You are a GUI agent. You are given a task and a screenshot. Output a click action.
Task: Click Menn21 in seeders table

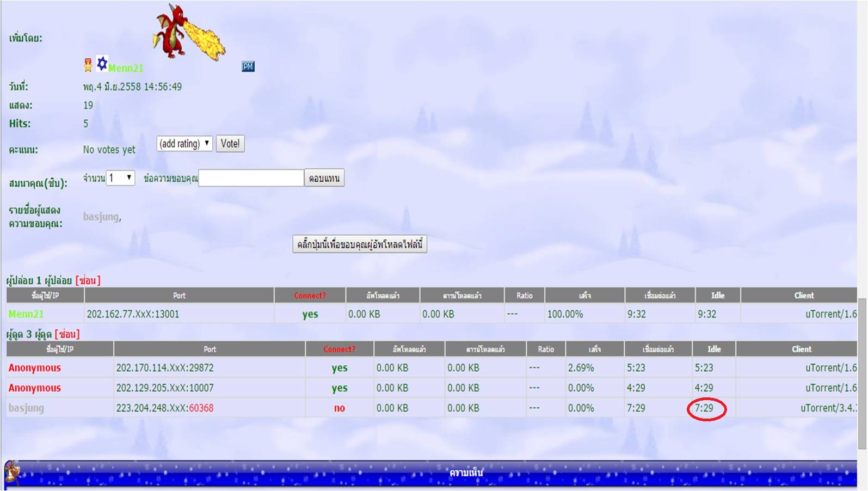click(x=26, y=314)
